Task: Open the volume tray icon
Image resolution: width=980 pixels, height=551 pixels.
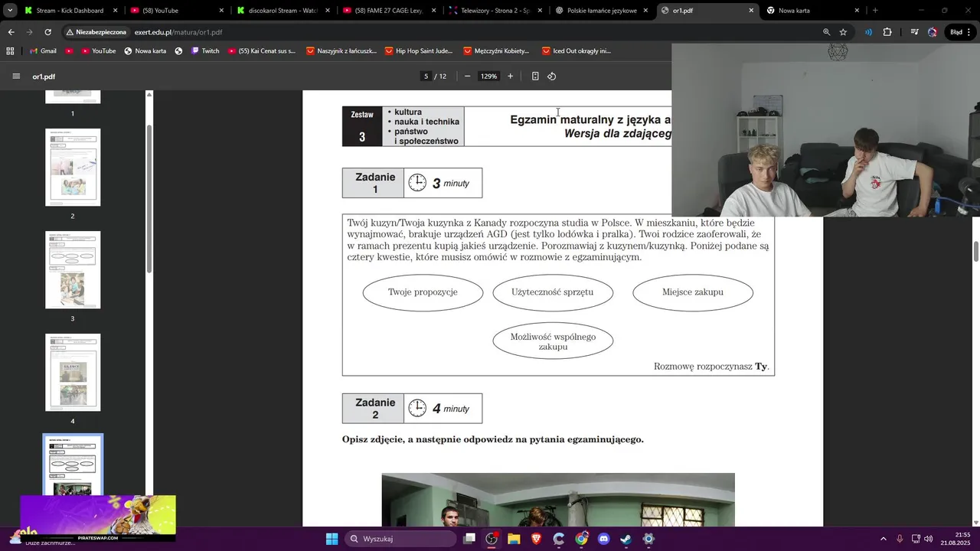Action: (929, 539)
